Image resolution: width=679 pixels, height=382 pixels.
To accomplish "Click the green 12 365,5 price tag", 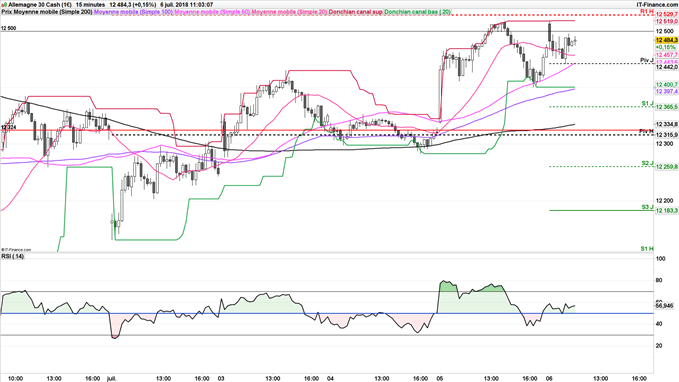I will pyautogui.click(x=666, y=107).
